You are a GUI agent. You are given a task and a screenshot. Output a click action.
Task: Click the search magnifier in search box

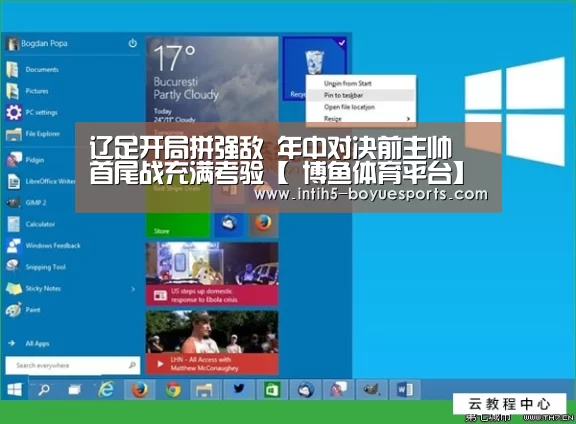click(x=132, y=365)
